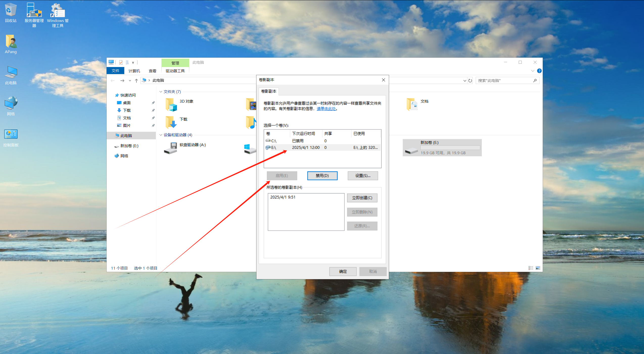Select the 2025/4/1 9:51 shadow copy entry

(283, 197)
